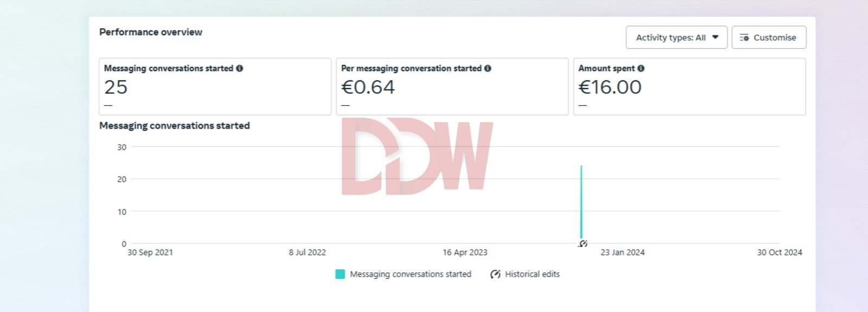
Task: Select the Amount spent metric card
Action: tap(689, 87)
